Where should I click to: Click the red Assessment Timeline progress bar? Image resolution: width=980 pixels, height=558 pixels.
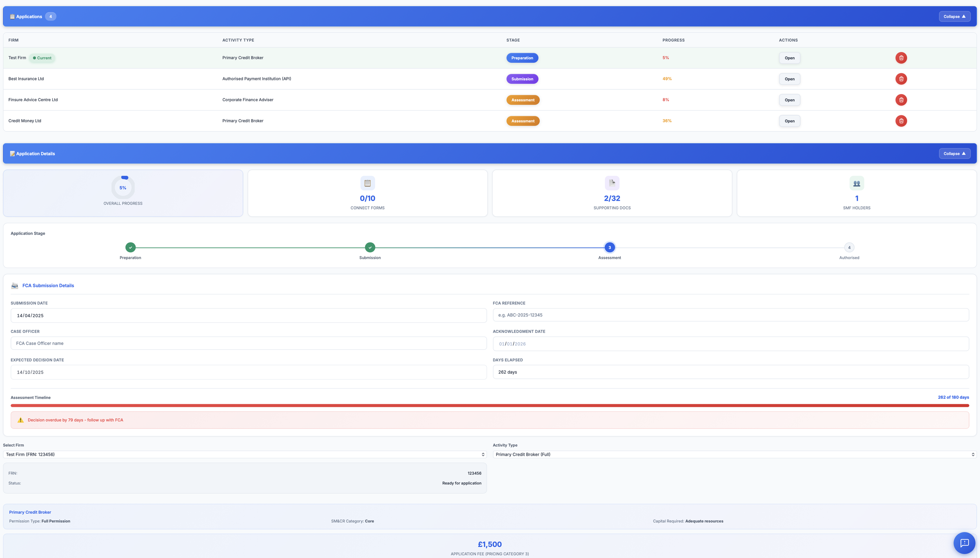pos(490,405)
